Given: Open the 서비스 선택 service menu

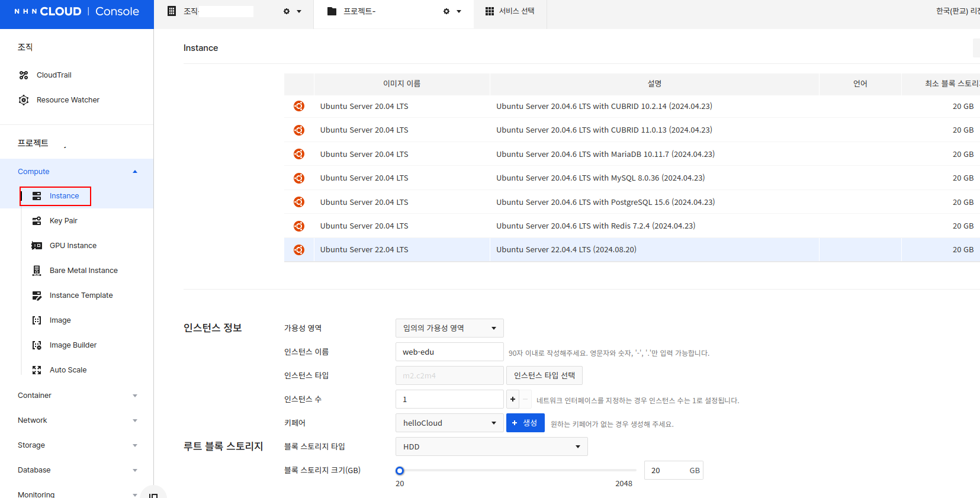Looking at the screenshot, I should point(510,11).
